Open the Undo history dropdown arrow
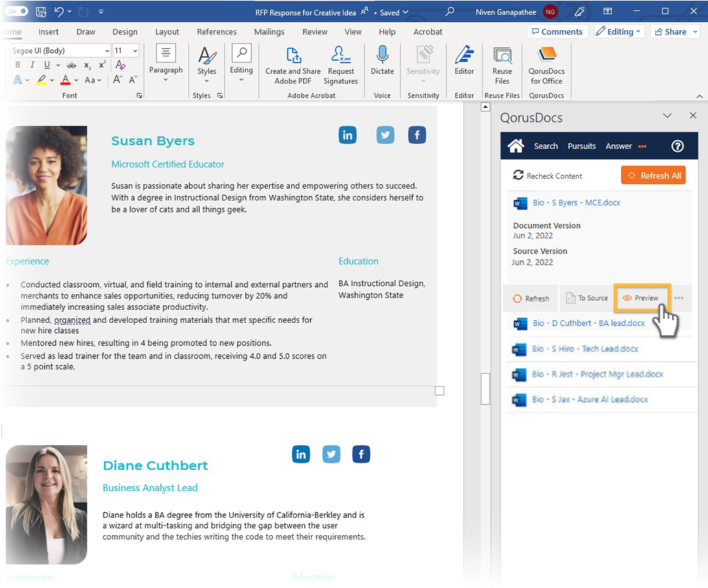 [x=69, y=12]
